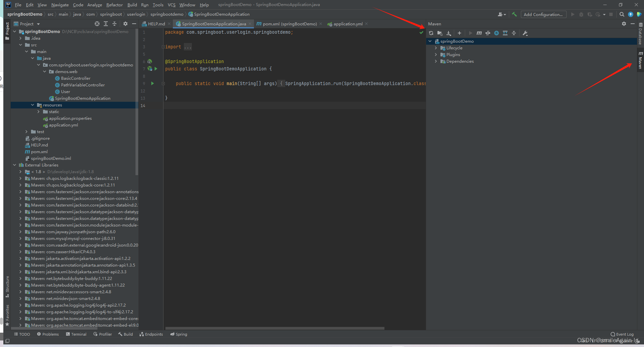Open Maven Settings wrench icon

coord(525,33)
